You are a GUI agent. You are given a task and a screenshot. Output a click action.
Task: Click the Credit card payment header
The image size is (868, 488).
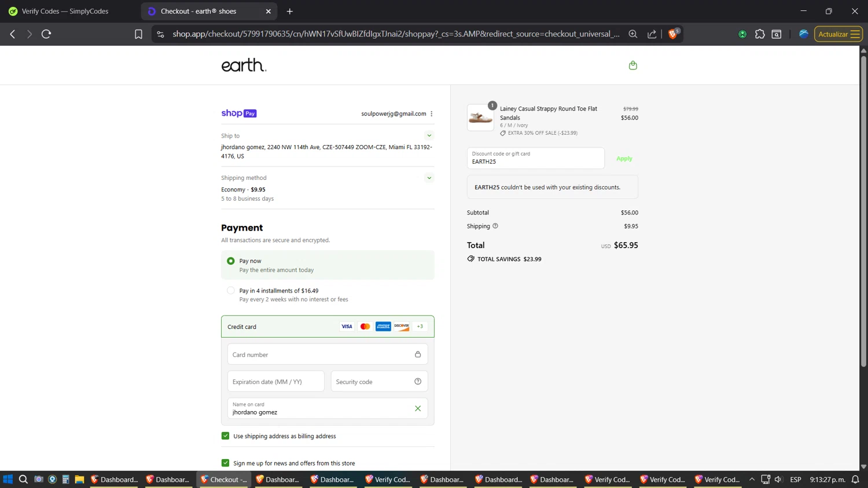coord(328,327)
